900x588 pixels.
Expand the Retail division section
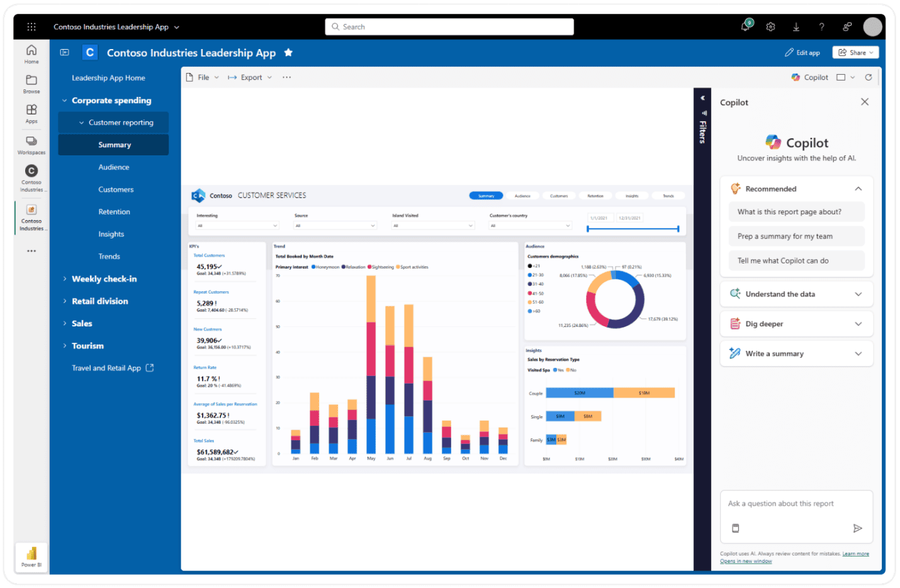coord(65,301)
